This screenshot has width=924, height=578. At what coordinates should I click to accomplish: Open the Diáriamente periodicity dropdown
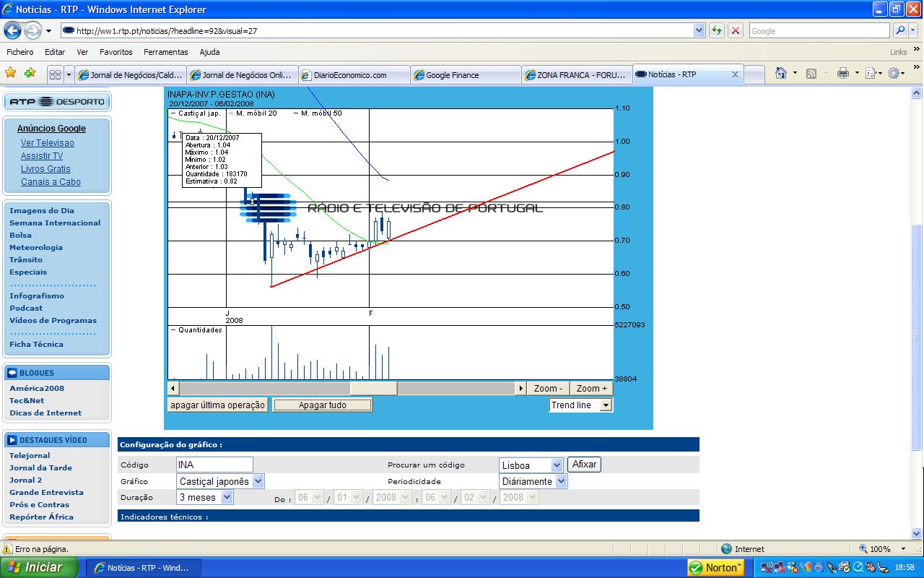(561, 481)
